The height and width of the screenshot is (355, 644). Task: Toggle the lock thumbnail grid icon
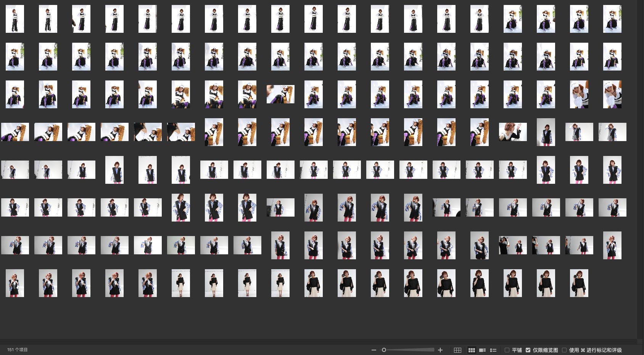point(457,350)
